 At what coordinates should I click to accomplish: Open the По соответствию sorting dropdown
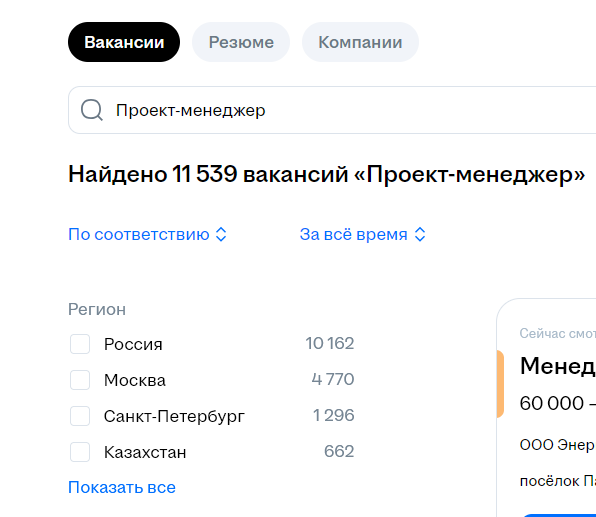coord(147,235)
